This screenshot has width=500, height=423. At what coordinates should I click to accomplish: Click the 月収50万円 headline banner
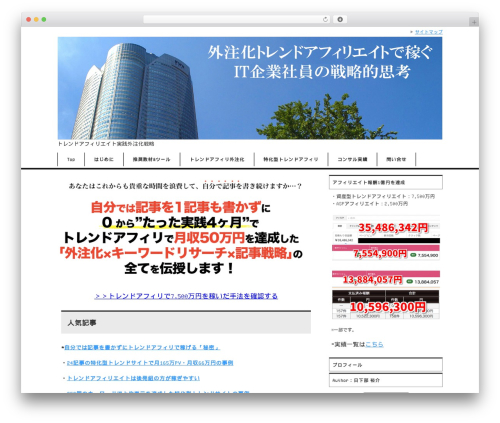(x=181, y=237)
